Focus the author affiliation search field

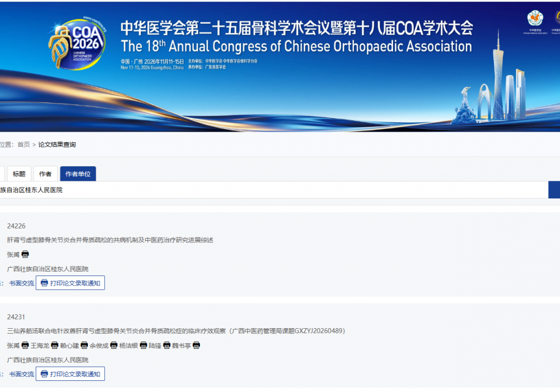[x=274, y=190]
